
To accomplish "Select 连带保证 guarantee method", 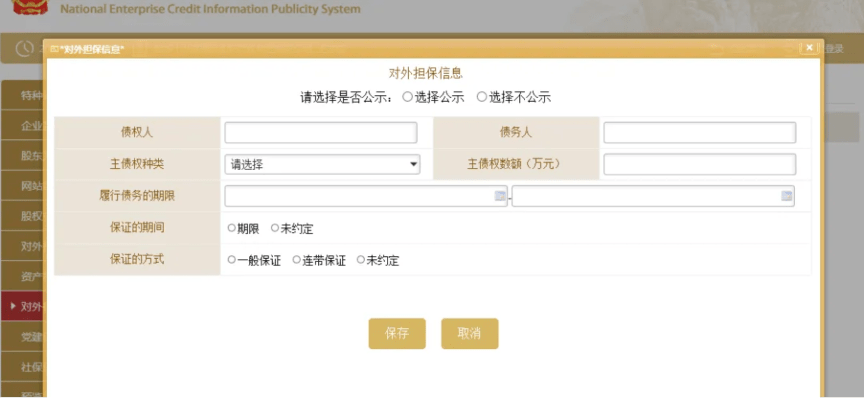I will (296, 260).
